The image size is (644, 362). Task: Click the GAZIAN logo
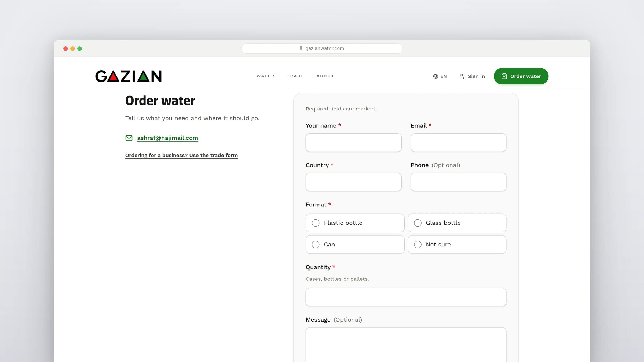click(129, 76)
